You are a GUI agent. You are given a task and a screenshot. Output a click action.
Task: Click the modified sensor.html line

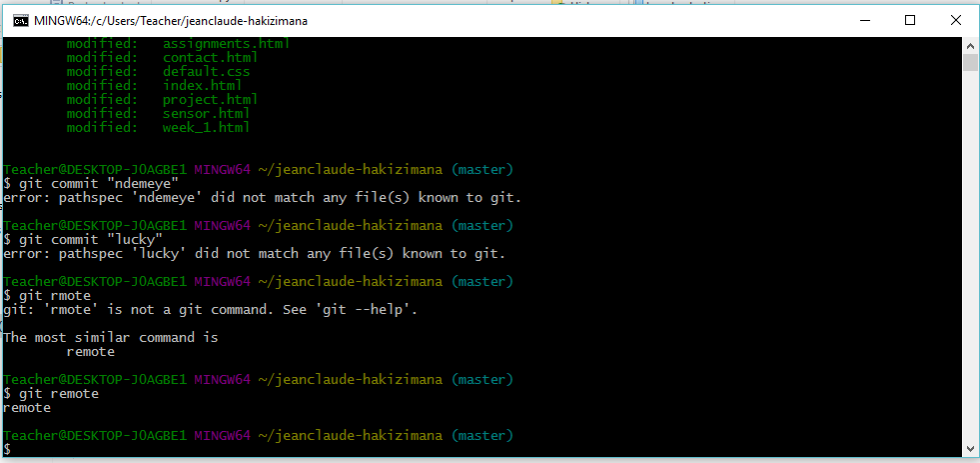click(158, 113)
